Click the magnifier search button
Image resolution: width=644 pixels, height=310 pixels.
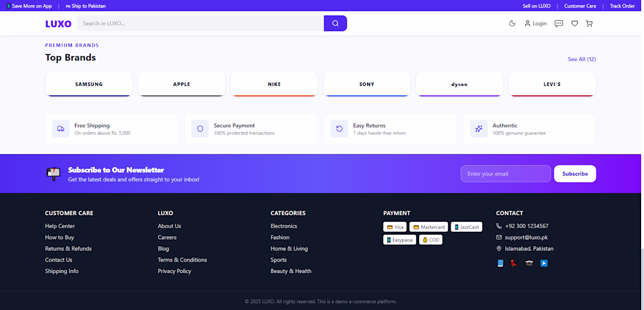click(335, 23)
